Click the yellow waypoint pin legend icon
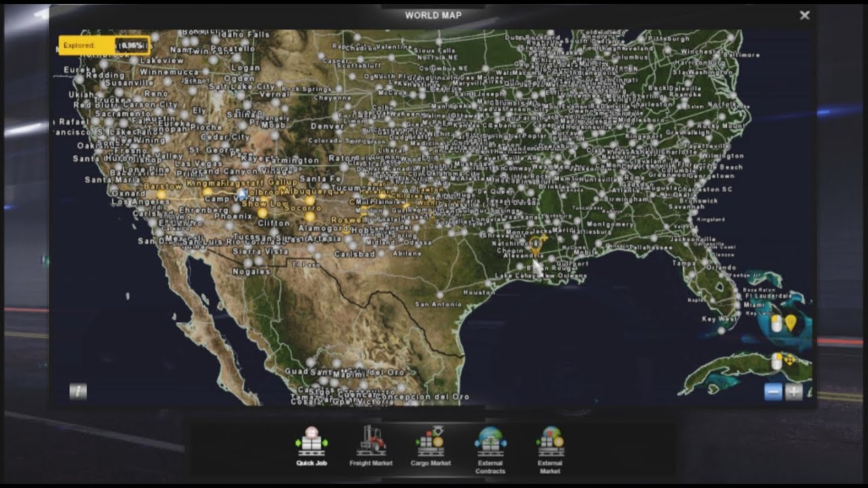The width and height of the screenshot is (868, 488). coord(791,323)
